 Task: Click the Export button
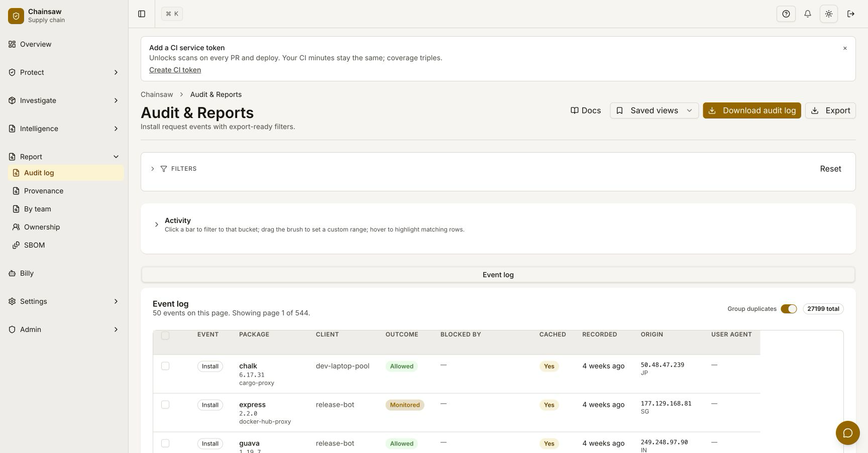[830, 110]
